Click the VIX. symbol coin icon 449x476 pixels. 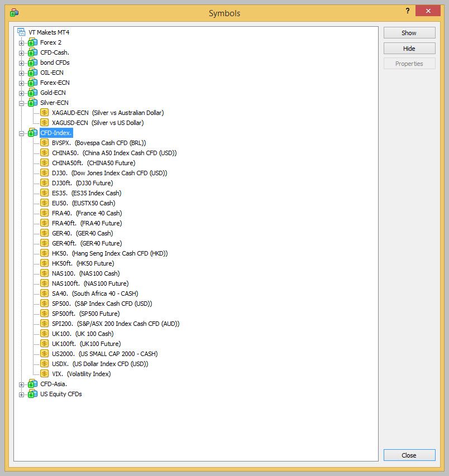(x=44, y=373)
